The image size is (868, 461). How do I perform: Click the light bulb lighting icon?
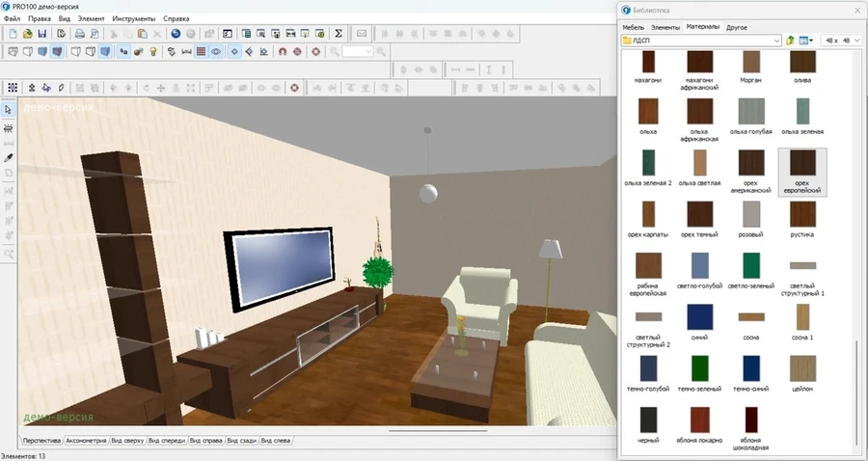pos(152,52)
